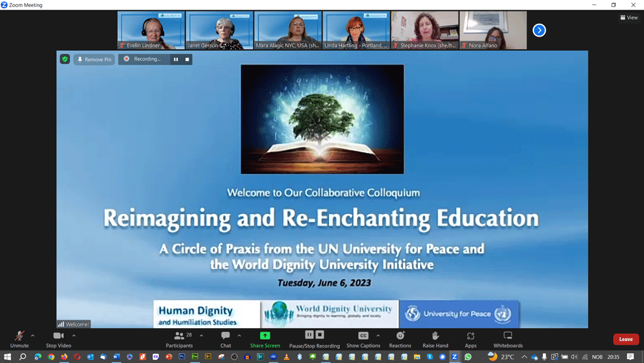Viewport: 644px width, 363px height.
Task: Open Photoshop from taskbar
Action: tap(182, 357)
